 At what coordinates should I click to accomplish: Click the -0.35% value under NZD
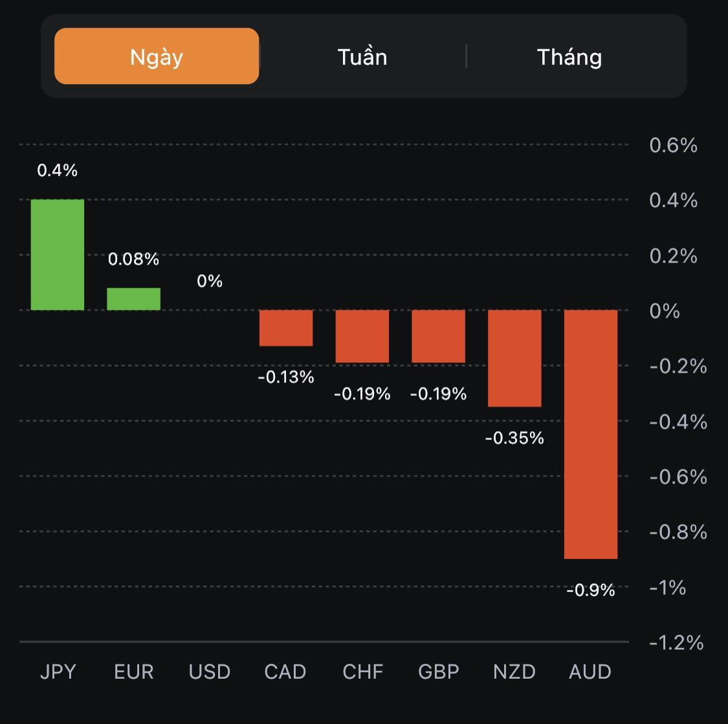(x=514, y=438)
